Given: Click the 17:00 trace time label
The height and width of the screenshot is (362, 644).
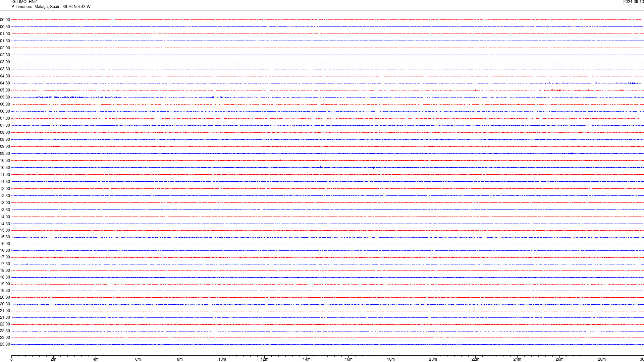Looking at the screenshot, I should [5, 257].
